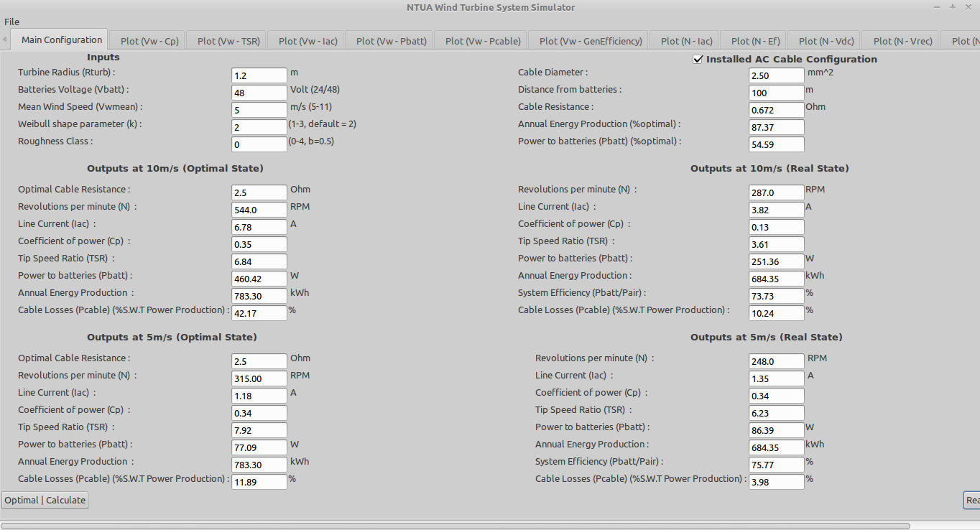The image size is (980, 530).
Task: Open Plot (N - Vdc) tab
Action: [826, 41]
